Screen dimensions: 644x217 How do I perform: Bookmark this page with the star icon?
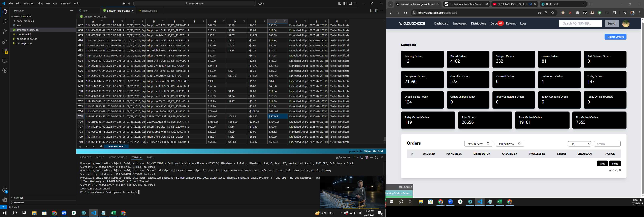pos(553,13)
